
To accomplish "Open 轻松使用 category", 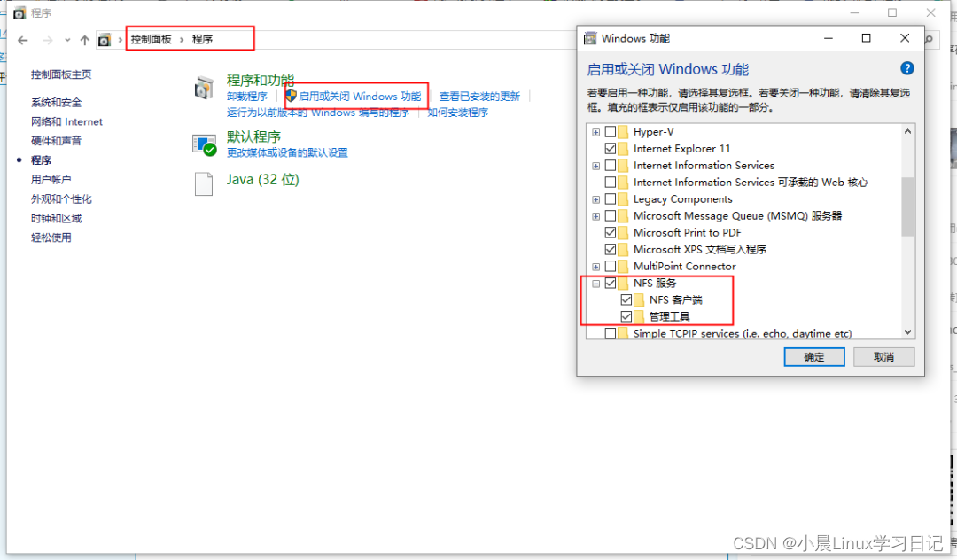I will point(51,237).
